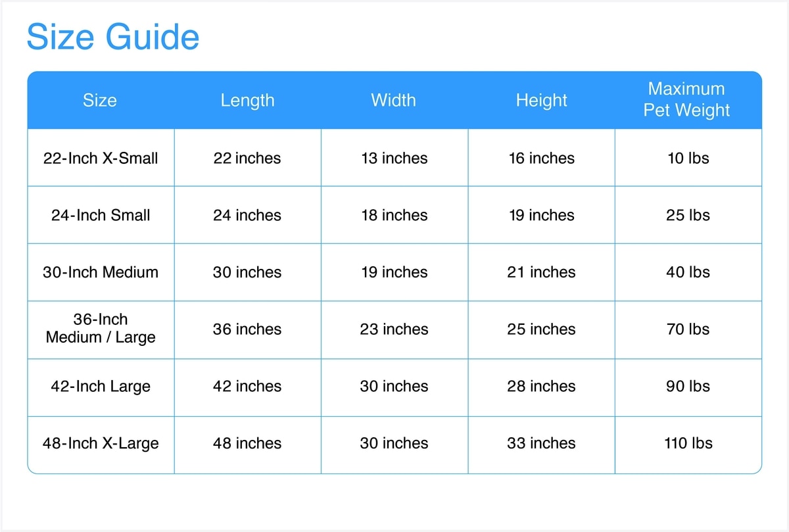Click the 36-Inch Medium / Large cell
789x532 pixels.
tap(101, 329)
